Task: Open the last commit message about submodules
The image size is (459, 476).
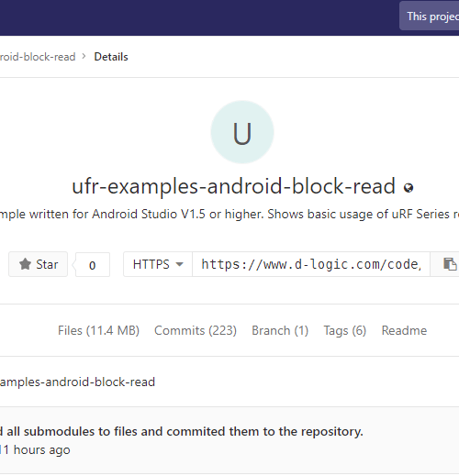Action: tap(182, 431)
